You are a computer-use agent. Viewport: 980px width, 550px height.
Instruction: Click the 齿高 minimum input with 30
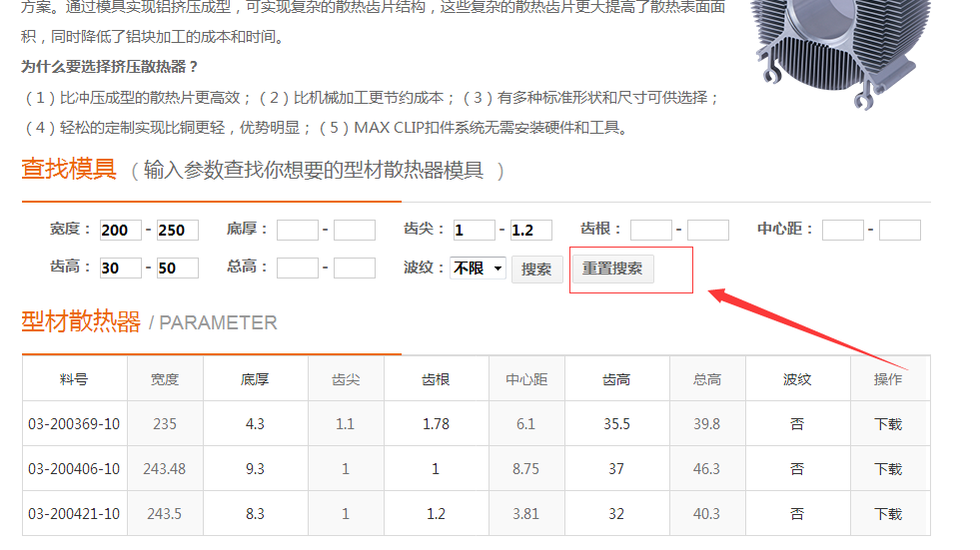coord(120,269)
